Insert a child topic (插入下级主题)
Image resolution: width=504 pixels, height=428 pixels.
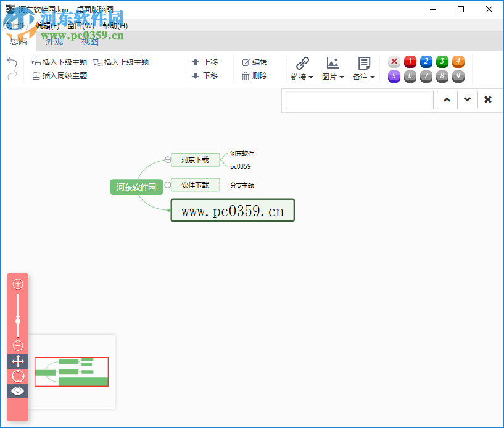59,62
